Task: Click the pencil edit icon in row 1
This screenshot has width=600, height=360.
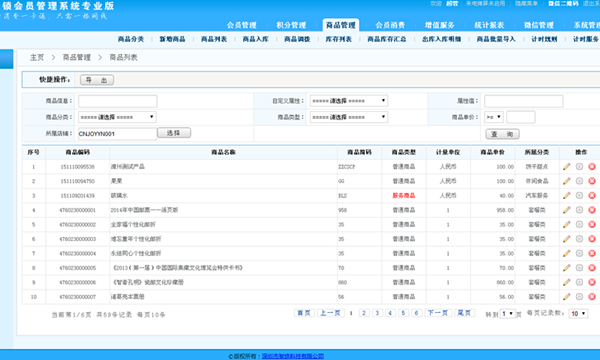Action: (x=567, y=166)
